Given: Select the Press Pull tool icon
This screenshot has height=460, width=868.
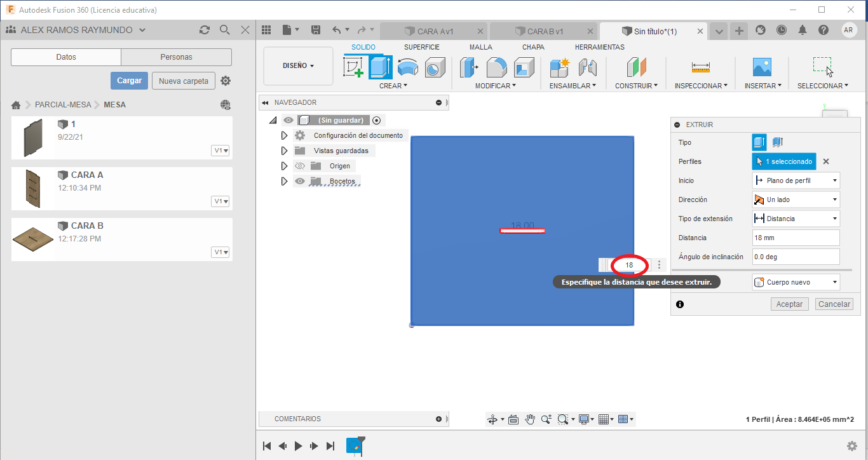Looking at the screenshot, I should [470, 67].
